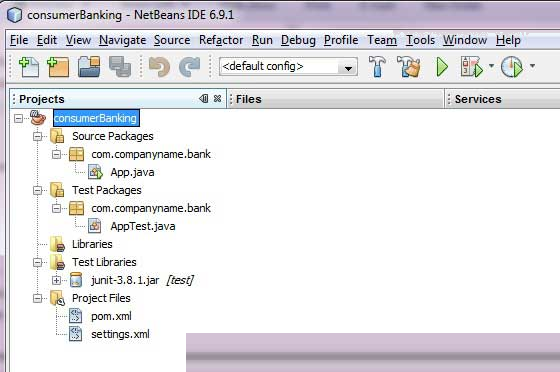The height and width of the screenshot is (372, 560).
Task: Open the Run menu
Action: [x=262, y=40]
